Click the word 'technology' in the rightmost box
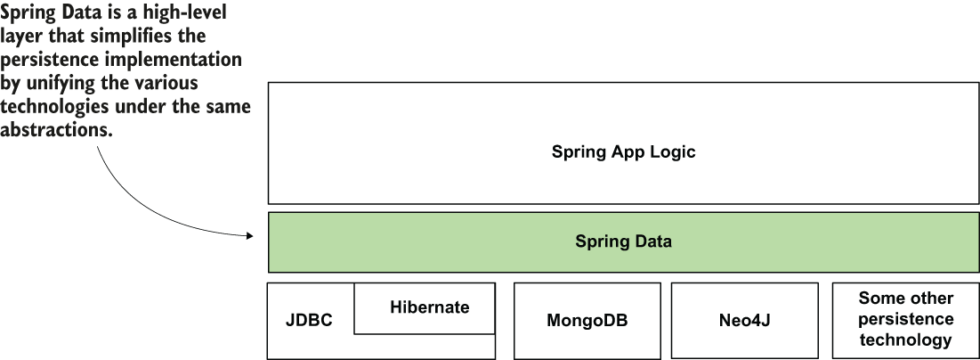 pos(905,340)
